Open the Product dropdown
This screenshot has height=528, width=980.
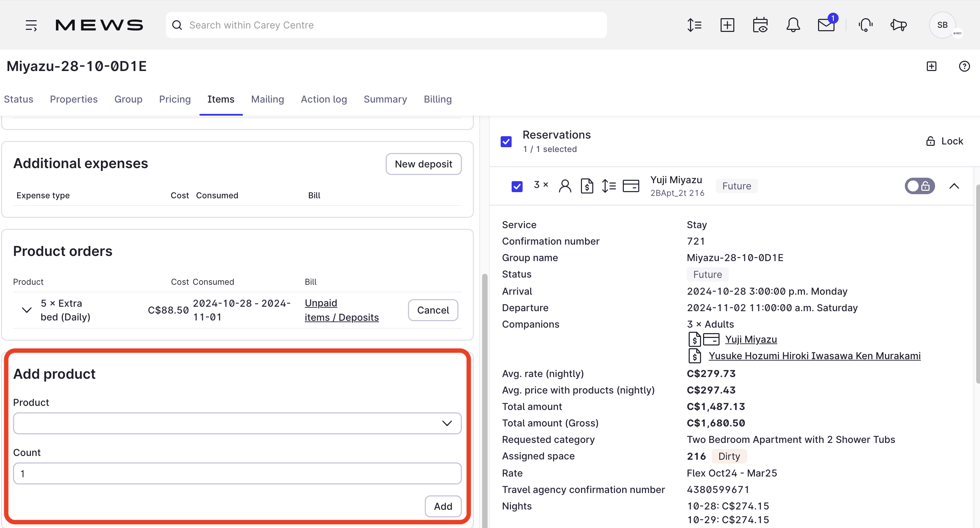[237, 423]
